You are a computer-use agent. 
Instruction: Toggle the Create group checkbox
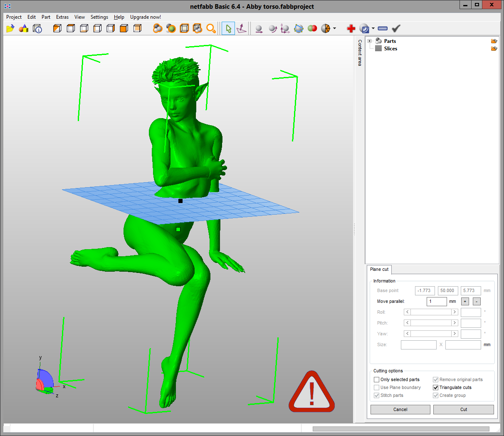coord(436,395)
